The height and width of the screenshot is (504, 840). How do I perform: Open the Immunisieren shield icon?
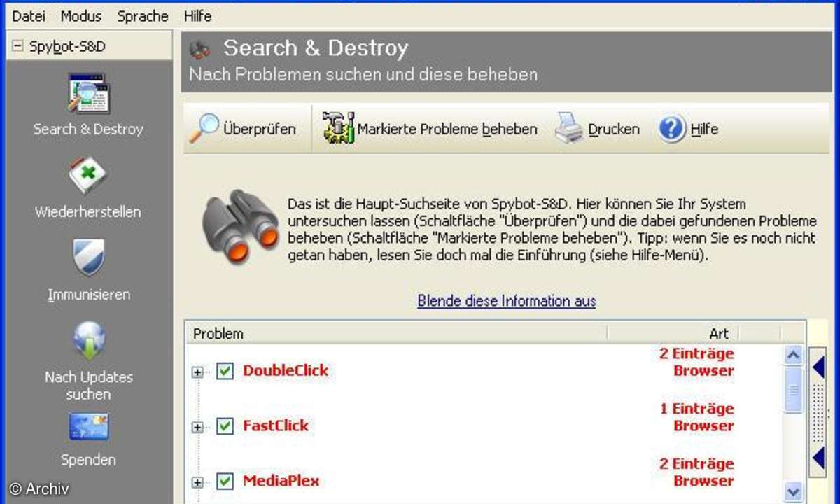(x=88, y=258)
